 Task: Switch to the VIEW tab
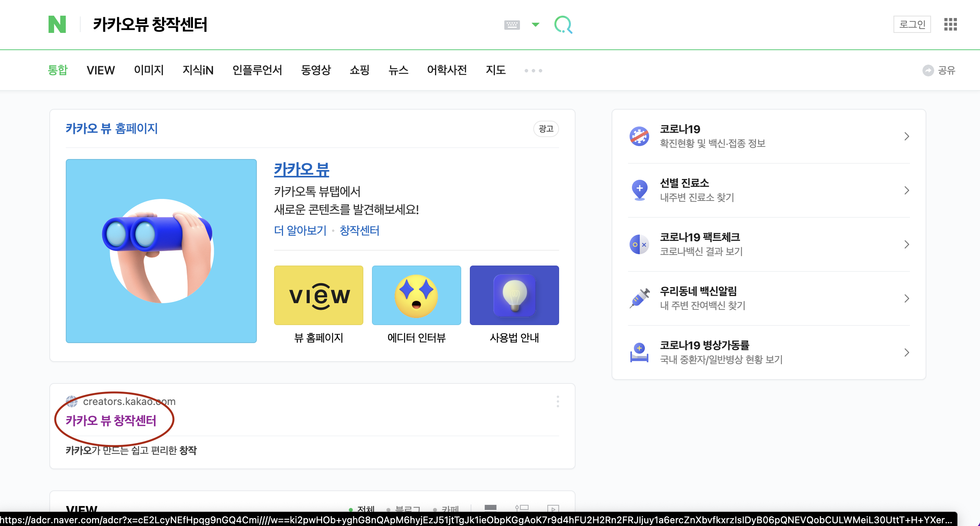click(x=101, y=70)
